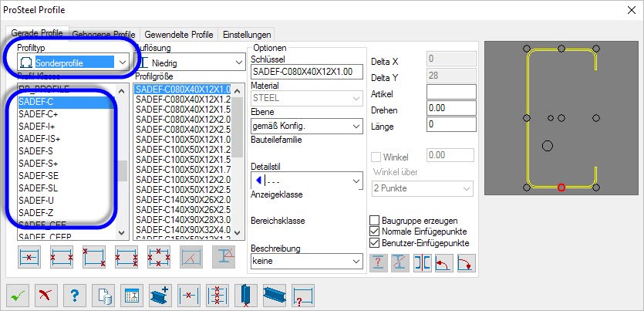Select horizontal beam icon
The image size is (644, 311).
tap(275, 296)
